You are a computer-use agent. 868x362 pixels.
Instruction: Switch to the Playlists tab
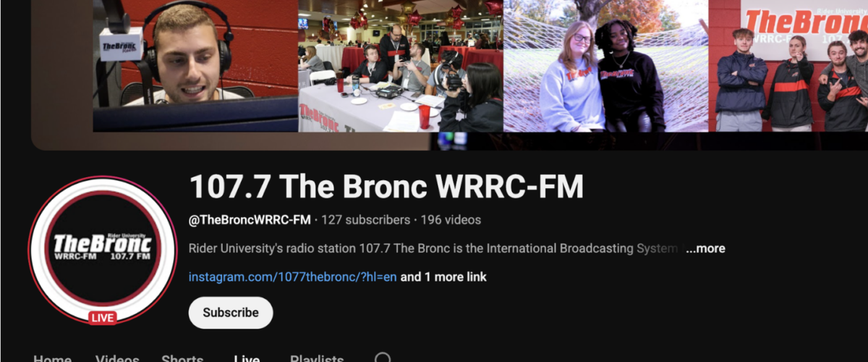tap(317, 358)
